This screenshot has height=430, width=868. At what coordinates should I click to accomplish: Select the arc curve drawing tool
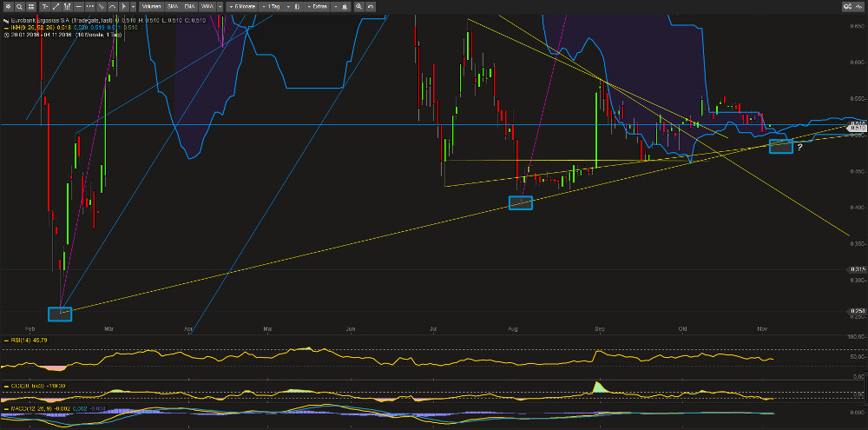pos(112,7)
